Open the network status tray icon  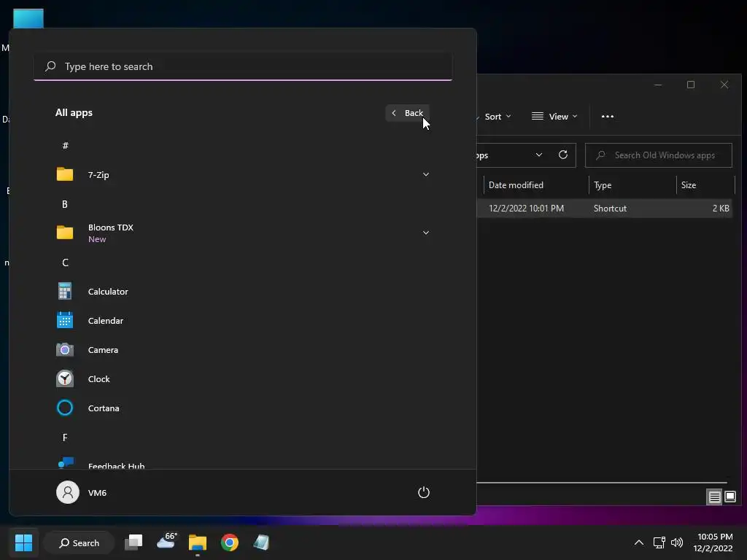point(659,542)
